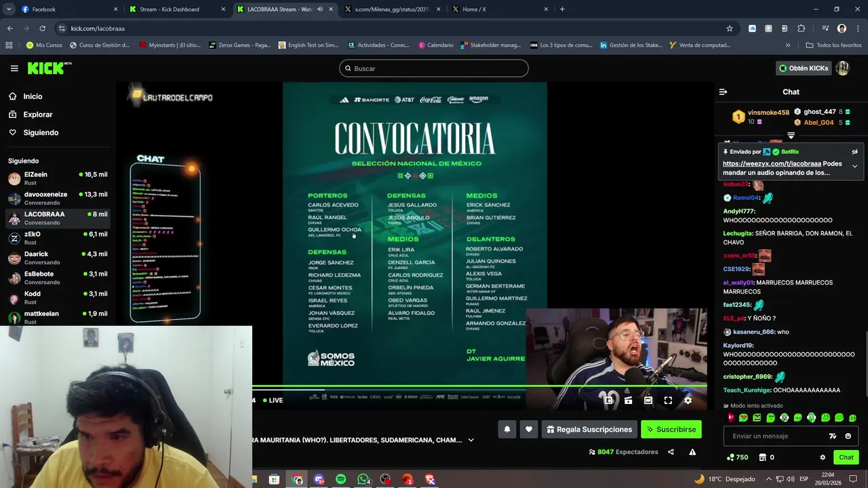The height and width of the screenshot is (488, 868).
Task: Open Kodd channel in following list
Action: click(58, 298)
